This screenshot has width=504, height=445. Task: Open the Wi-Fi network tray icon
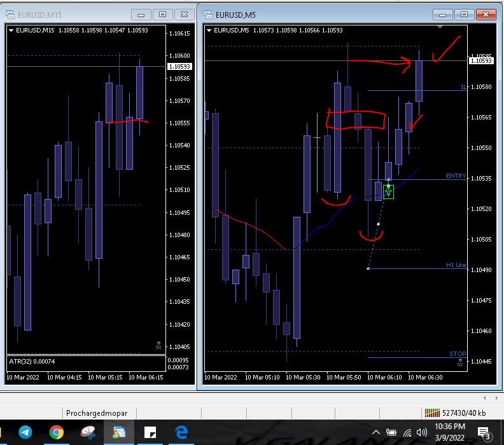(x=407, y=433)
